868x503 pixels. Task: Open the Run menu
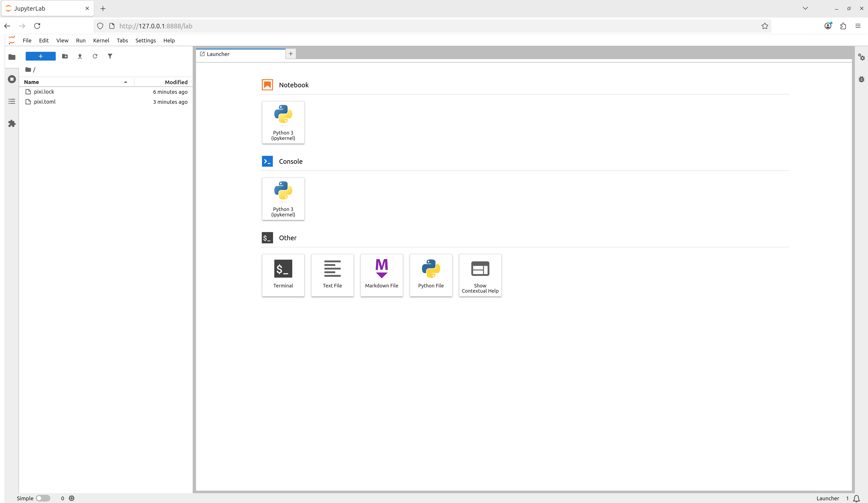click(x=81, y=40)
